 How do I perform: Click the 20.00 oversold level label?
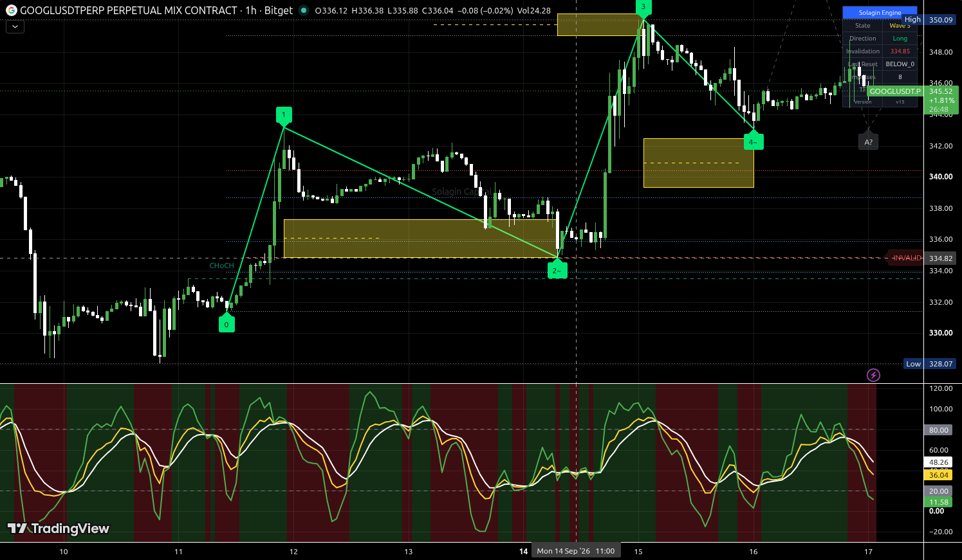[x=939, y=491]
